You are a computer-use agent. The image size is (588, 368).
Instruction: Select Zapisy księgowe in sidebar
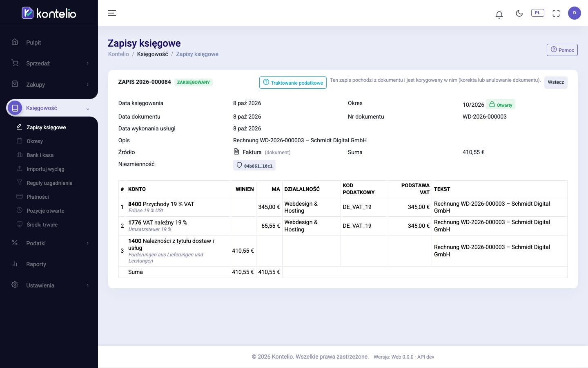click(46, 128)
